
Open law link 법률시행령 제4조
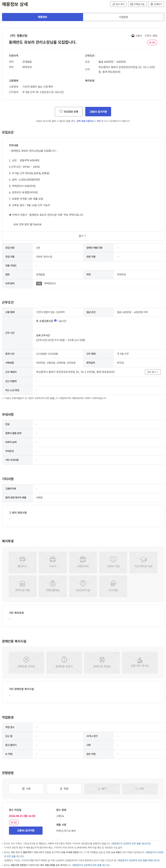pyautogui.click(x=138, y=860)
